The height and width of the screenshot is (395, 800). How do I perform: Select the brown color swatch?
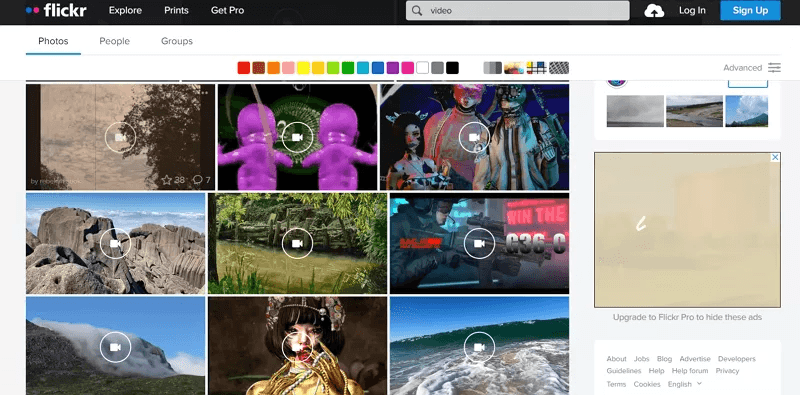pyautogui.click(x=259, y=67)
